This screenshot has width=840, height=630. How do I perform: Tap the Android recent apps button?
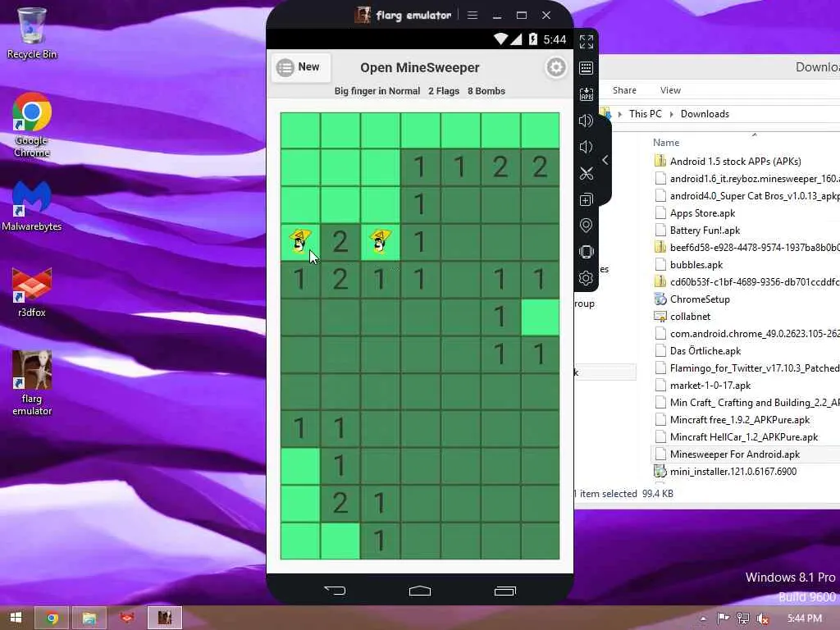point(504,591)
